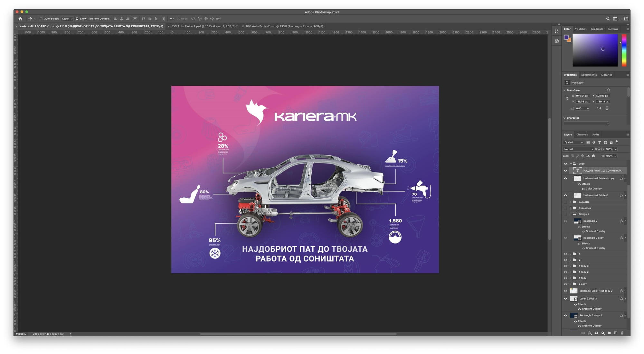Uncheck Show Transform Controls checkbox
Screen dimensions: 644x354
click(x=77, y=19)
